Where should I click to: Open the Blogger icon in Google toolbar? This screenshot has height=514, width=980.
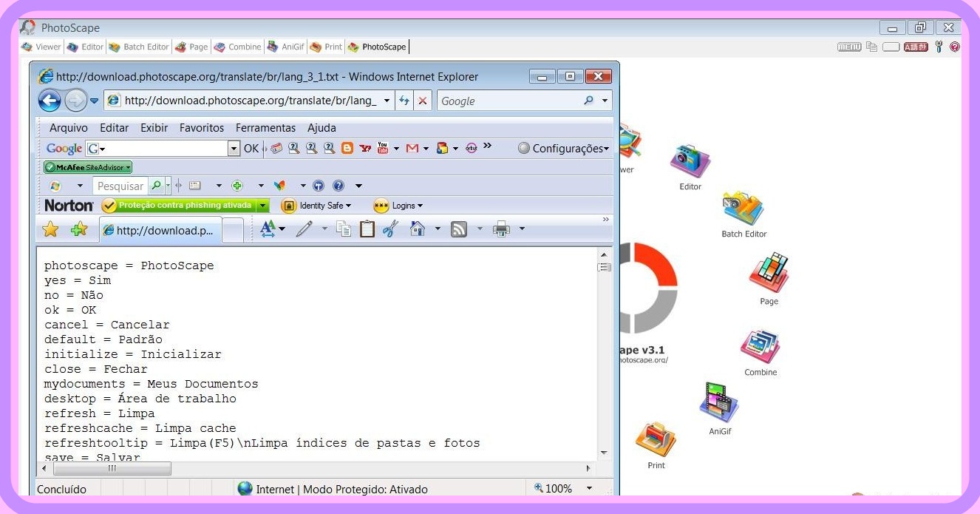tap(347, 148)
